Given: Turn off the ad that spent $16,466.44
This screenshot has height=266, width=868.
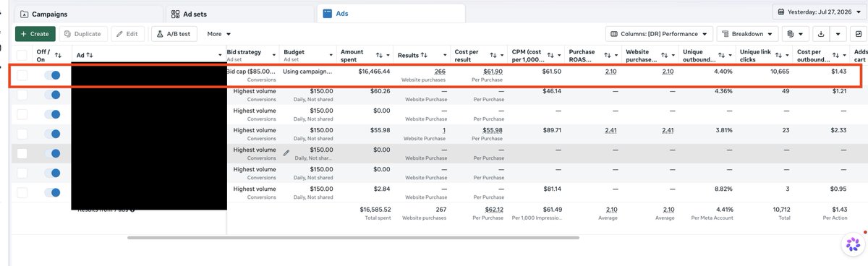Looking at the screenshot, I should click(x=52, y=75).
